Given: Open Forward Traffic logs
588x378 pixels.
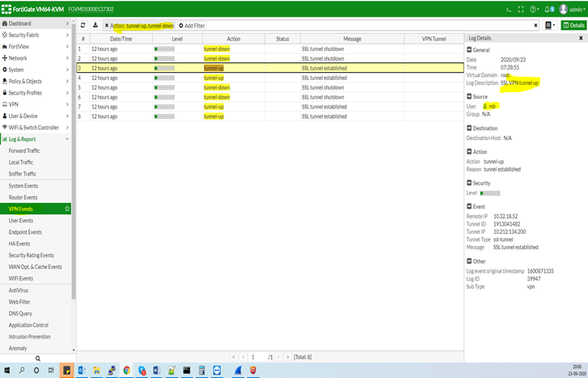Looking at the screenshot, I should (24, 151).
